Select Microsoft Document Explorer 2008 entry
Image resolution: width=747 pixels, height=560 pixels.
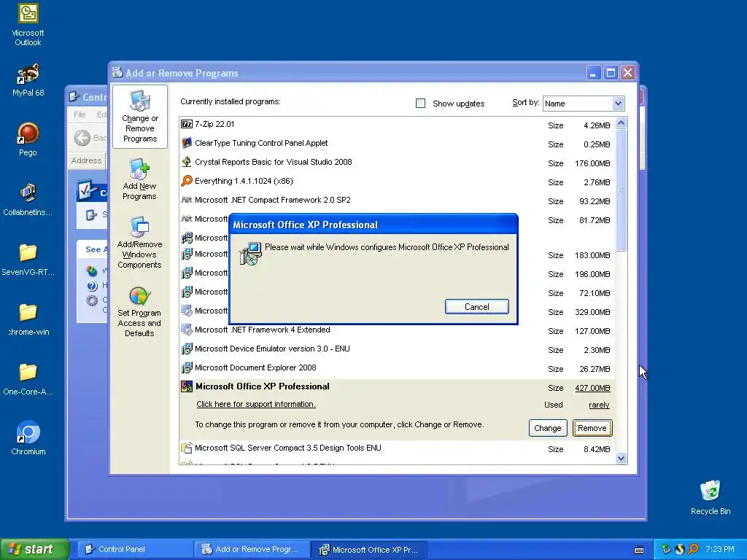click(397, 368)
